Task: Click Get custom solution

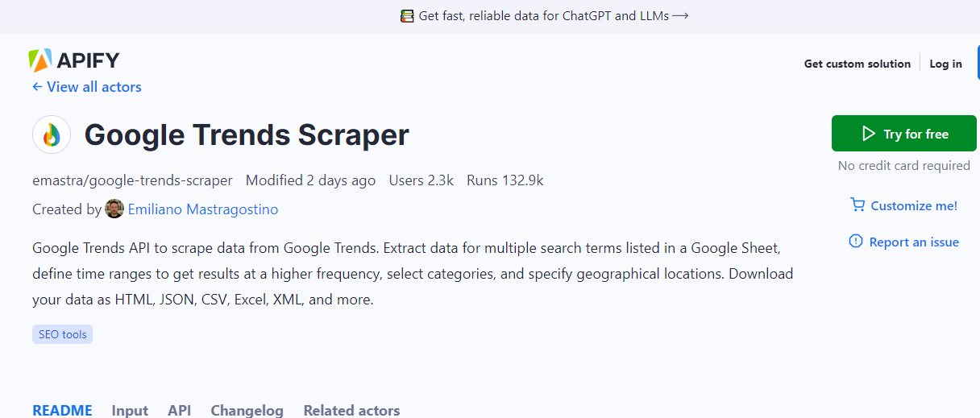Action: click(857, 64)
